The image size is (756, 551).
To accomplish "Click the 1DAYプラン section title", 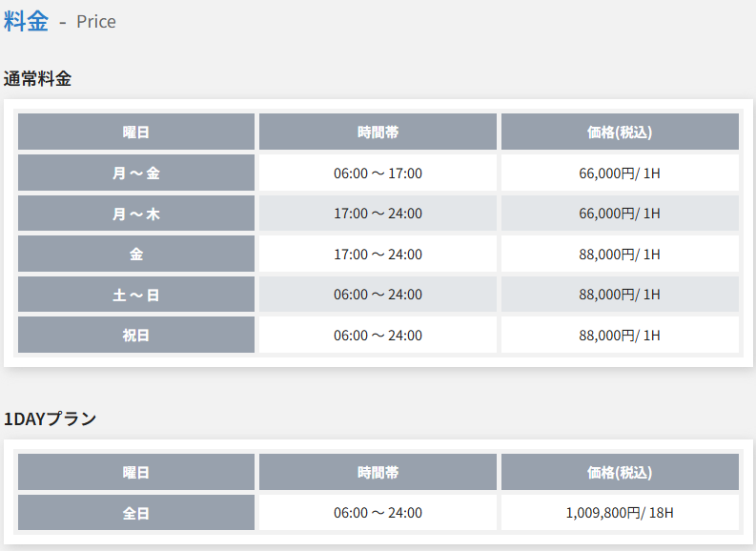I will 51,418.
